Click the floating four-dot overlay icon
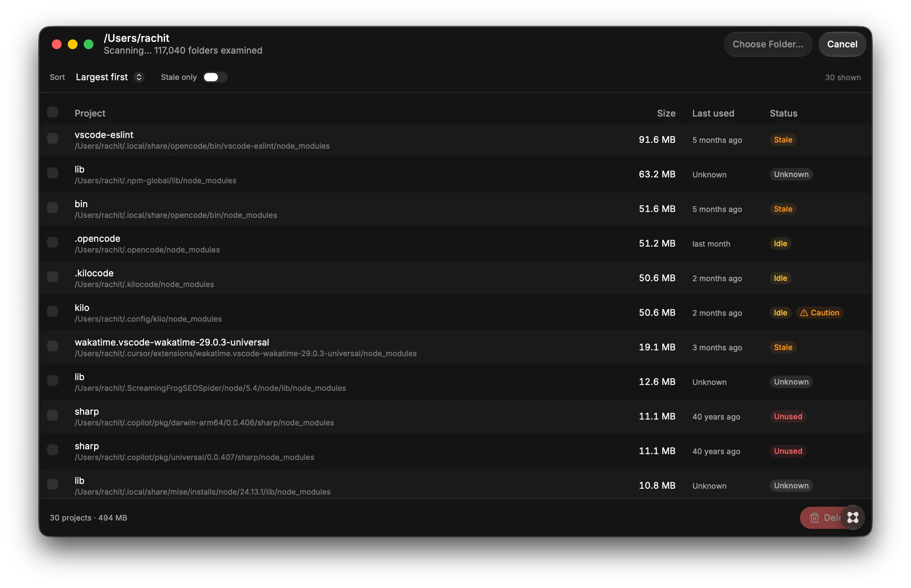The height and width of the screenshot is (588, 911). (853, 517)
